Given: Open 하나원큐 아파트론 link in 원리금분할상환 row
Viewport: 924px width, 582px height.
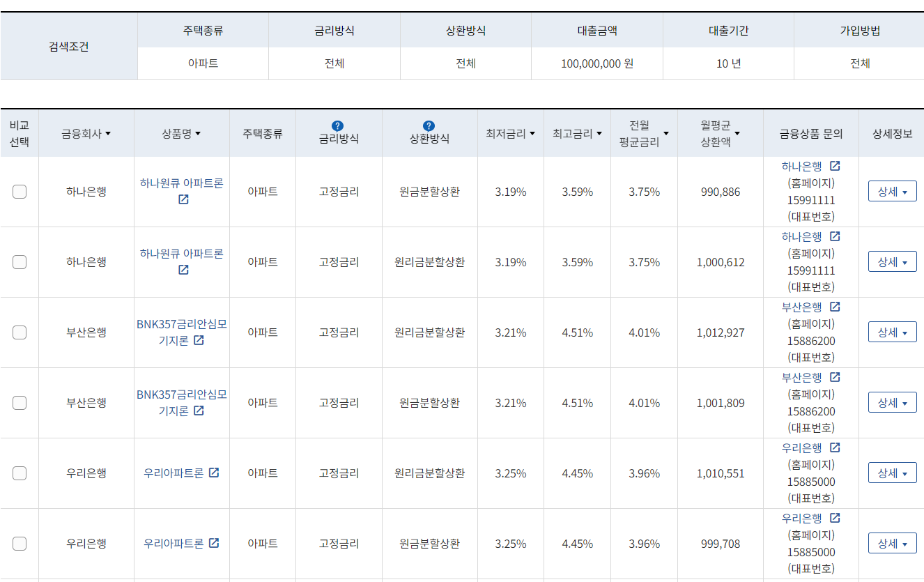Looking at the screenshot, I should [x=182, y=254].
